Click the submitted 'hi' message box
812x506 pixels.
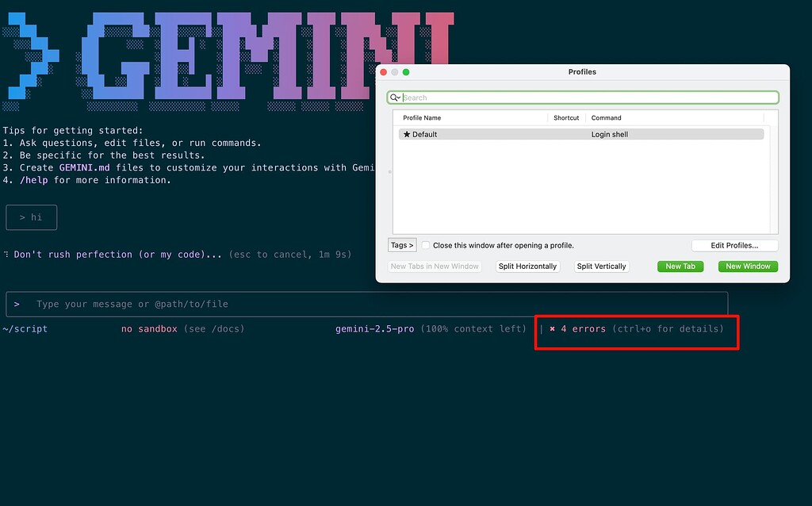pos(31,217)
